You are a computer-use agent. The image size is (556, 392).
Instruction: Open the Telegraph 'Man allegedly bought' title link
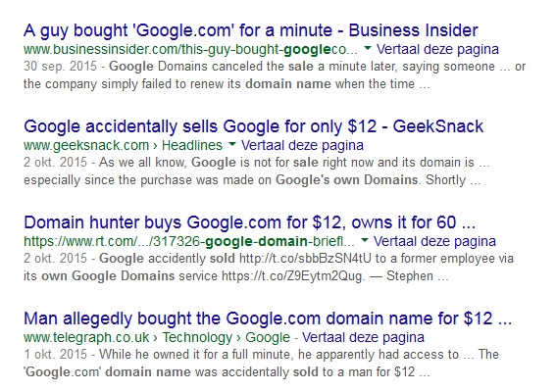click(268, 318)
